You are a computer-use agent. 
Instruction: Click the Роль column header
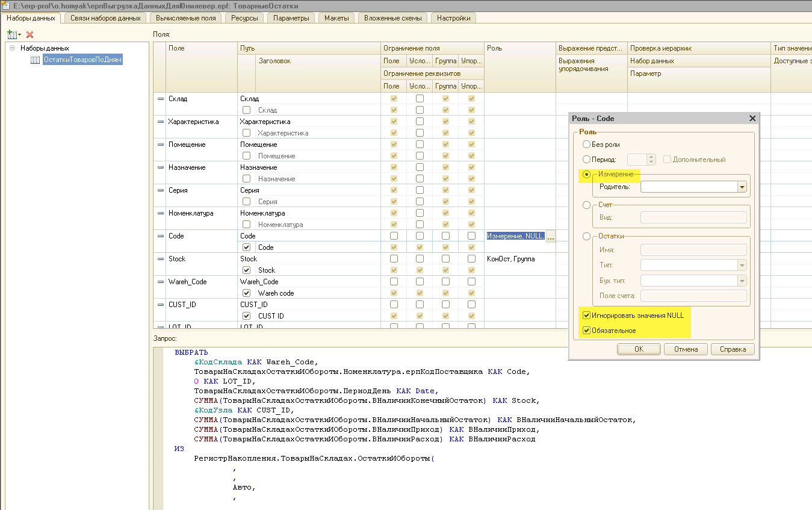click(x=520, y=67)
